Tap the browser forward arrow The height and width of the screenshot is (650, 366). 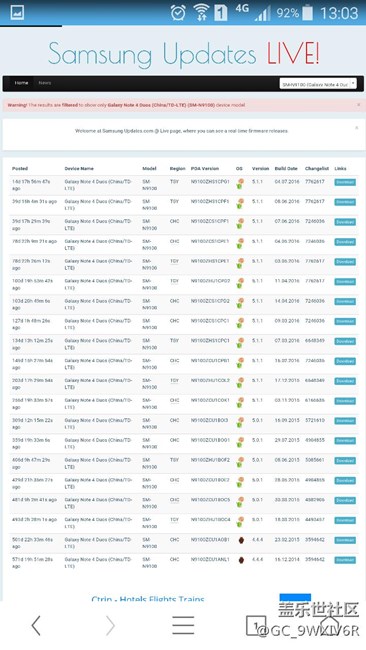click(x=110, y=625)
